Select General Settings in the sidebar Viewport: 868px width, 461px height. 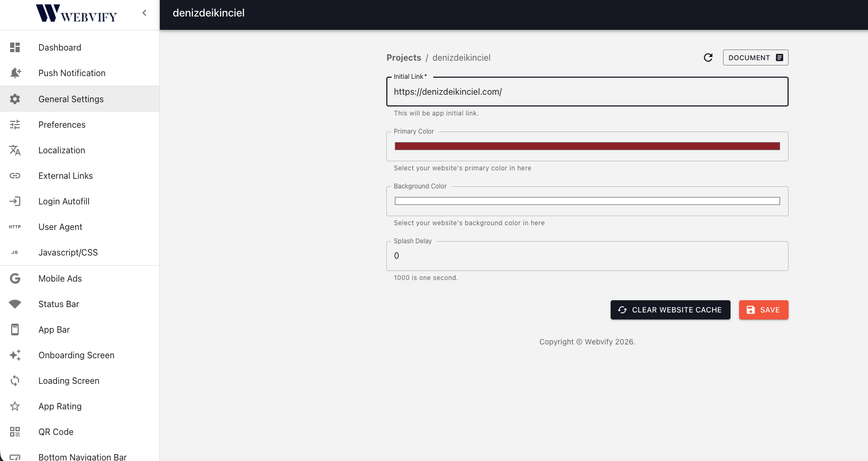pos(79,99)
